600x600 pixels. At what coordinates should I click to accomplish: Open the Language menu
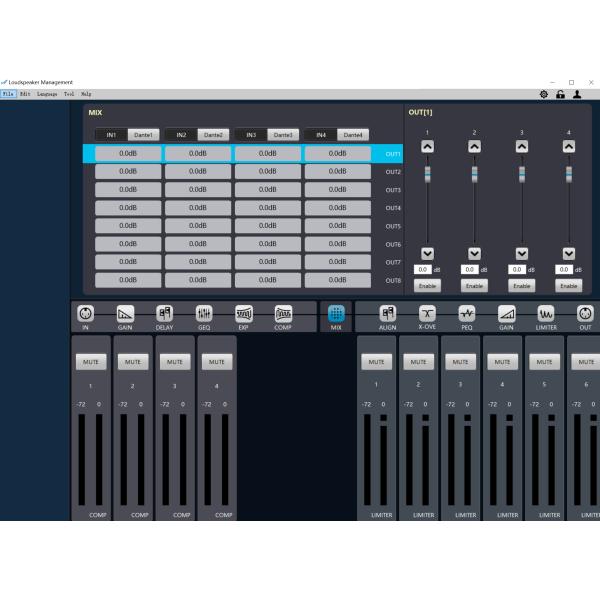point(47,94)
